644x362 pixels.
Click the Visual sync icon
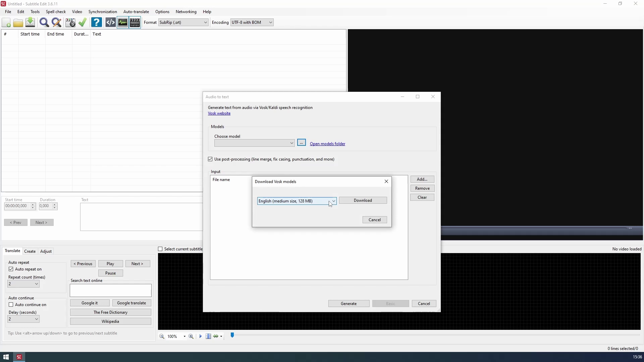70,22
